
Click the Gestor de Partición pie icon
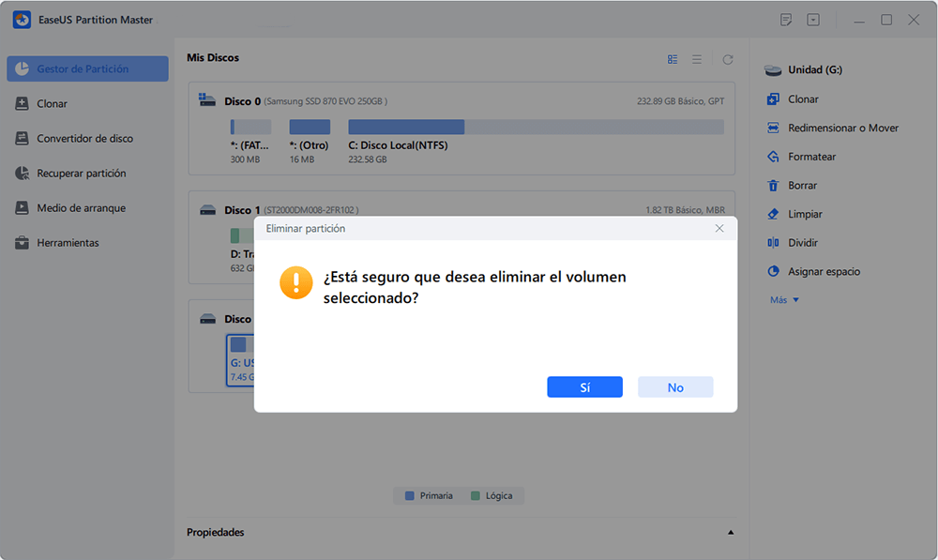pos(23,68)
